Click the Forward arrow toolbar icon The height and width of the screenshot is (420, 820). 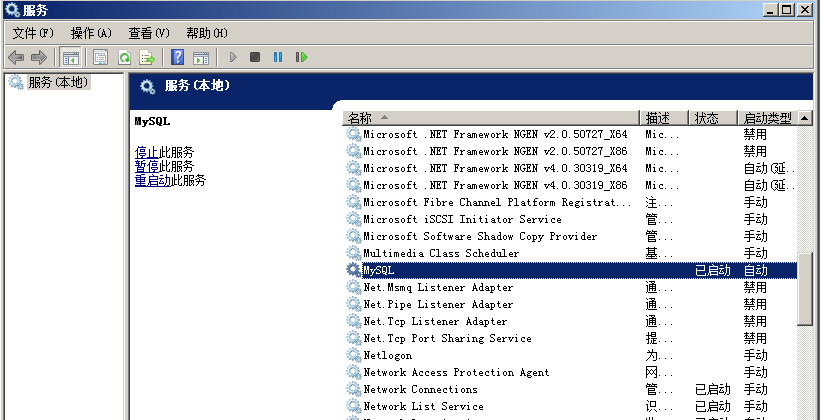[x=39, y=57]
